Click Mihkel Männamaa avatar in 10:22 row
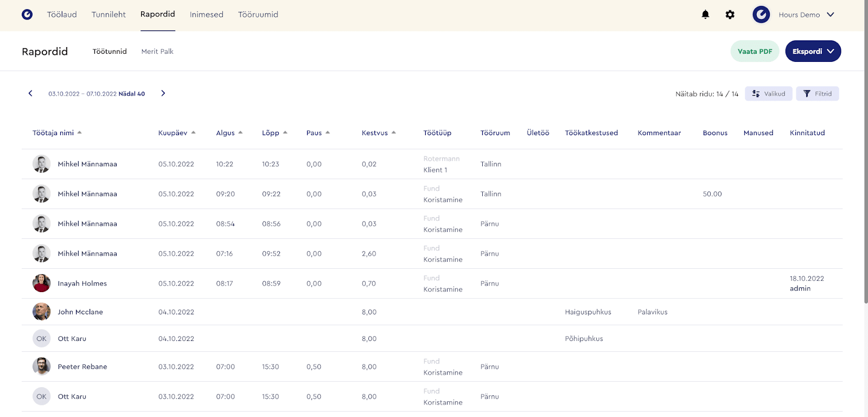 (x=42, y=163)
